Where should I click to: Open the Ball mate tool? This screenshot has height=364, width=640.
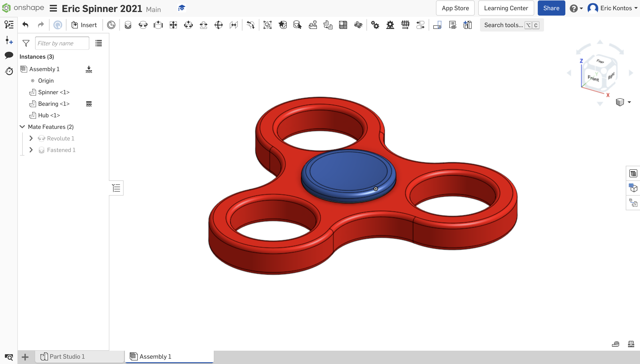tap(219, 25)
